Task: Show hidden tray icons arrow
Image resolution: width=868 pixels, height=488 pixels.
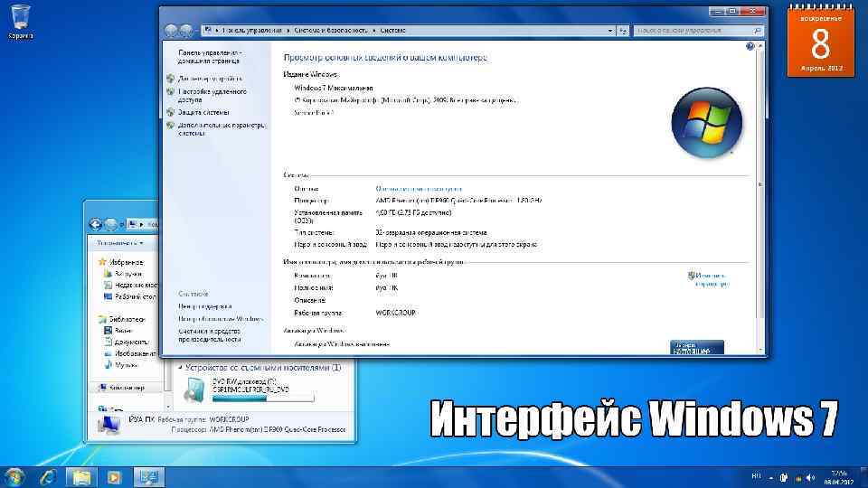Action: [771, 477]
